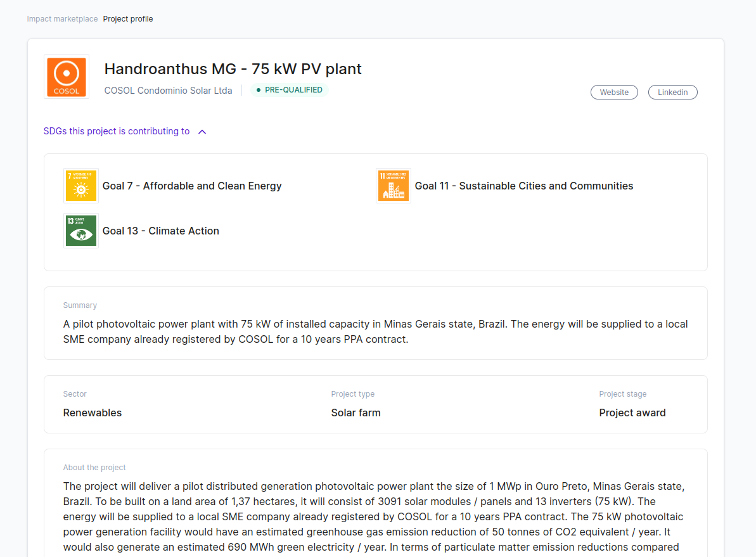Click the 'About the project' heading
This screenshot has width=756, height=557.
click(x=94, y=467)
